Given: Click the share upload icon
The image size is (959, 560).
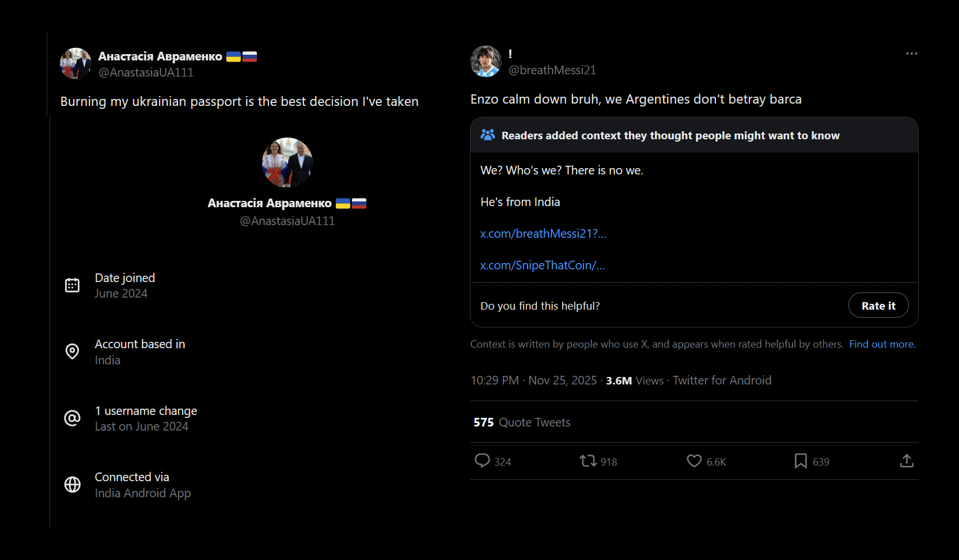Looking at the screenshot, I should (x=907, y=461).
